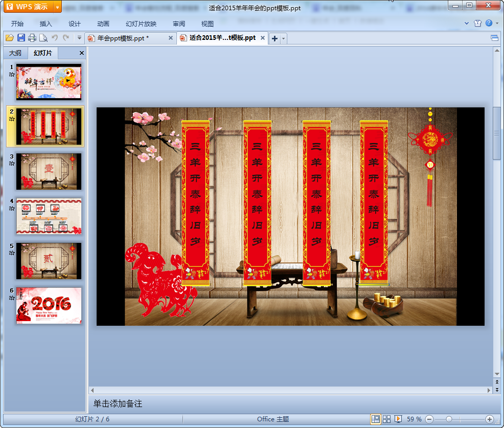The width and height of the screenshot is (504, 428).
Task: Switch to slide sorter view icon
Action: tap(386, 419)
